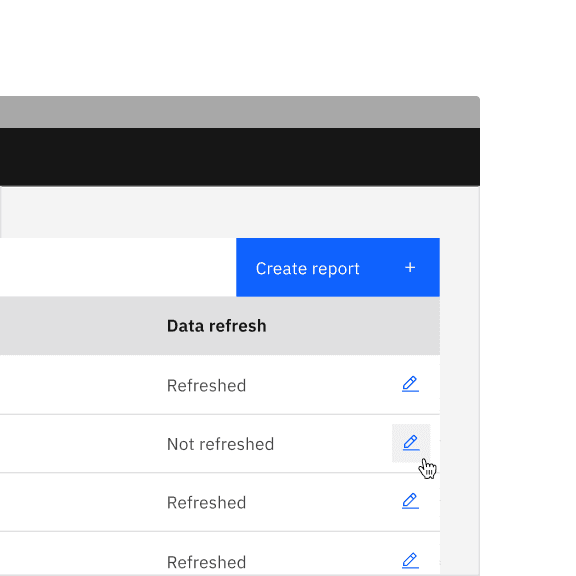This screenshot has height=576, width=576.
Task: Select the Not refreshed status cell
Action: pos(220,444)
